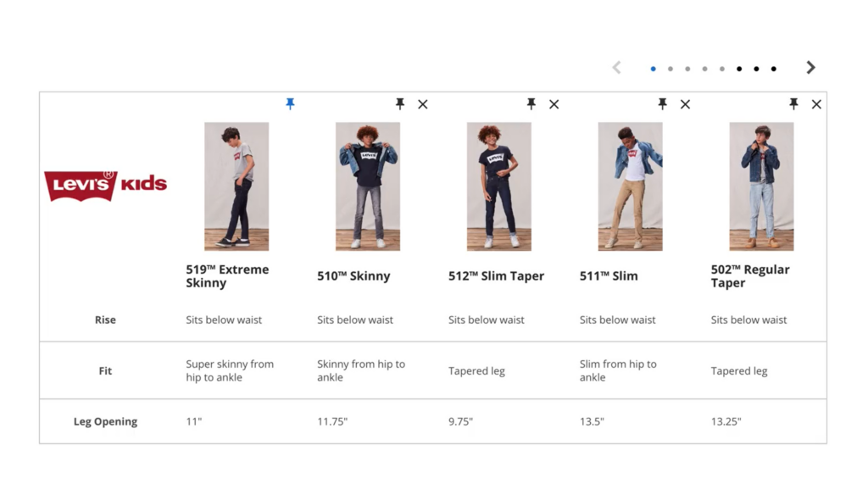Screen dimensions: 868x495
Task: Open the 519 Extreme Skinny product link
Action: [226, 275]
